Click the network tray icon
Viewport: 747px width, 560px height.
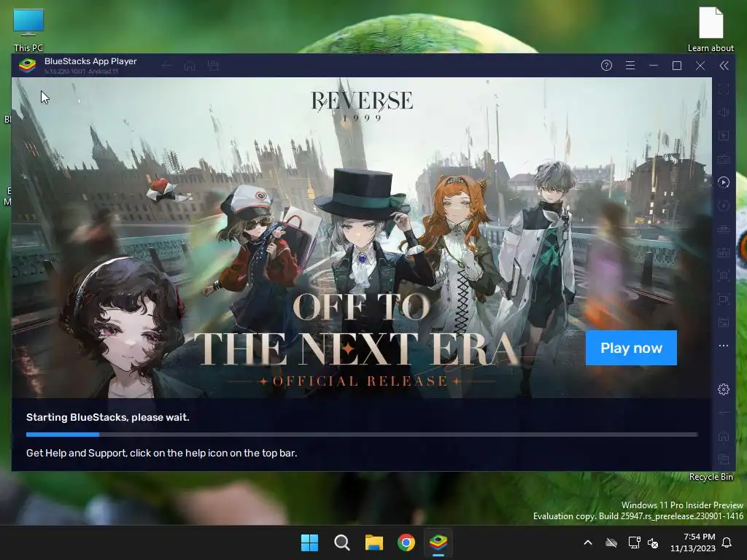coord(634,542)
